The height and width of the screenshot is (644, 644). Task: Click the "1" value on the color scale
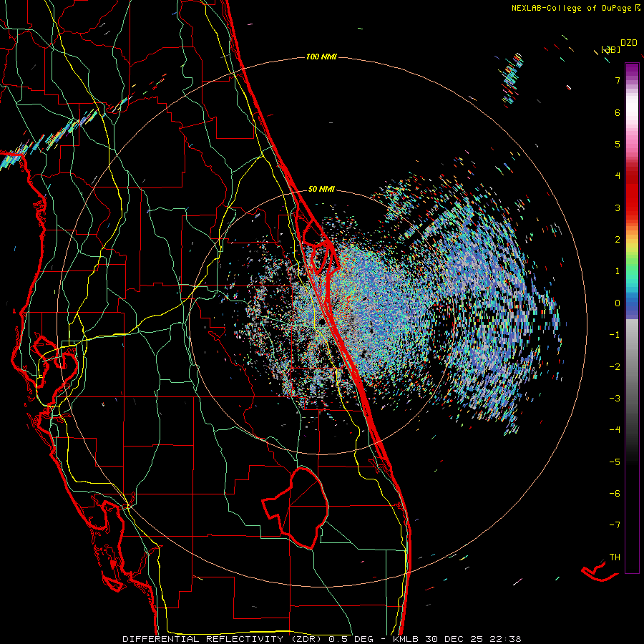click(618, 271)
